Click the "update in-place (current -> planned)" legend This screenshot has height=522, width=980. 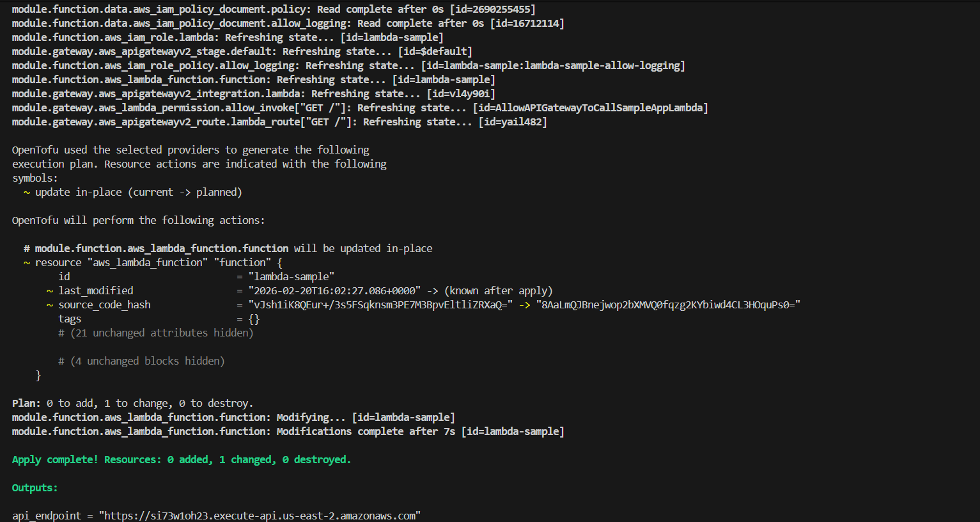(138, 192)
